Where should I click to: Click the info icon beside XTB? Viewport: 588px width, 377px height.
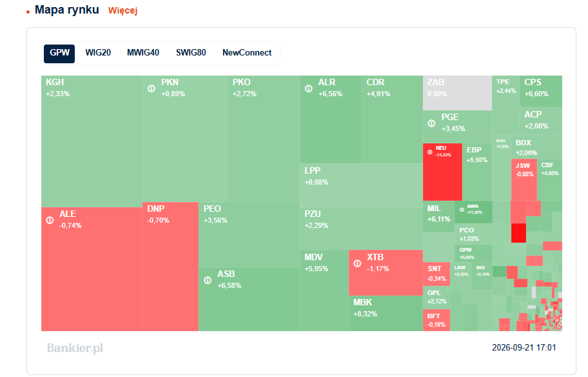[x=357, y=263]
